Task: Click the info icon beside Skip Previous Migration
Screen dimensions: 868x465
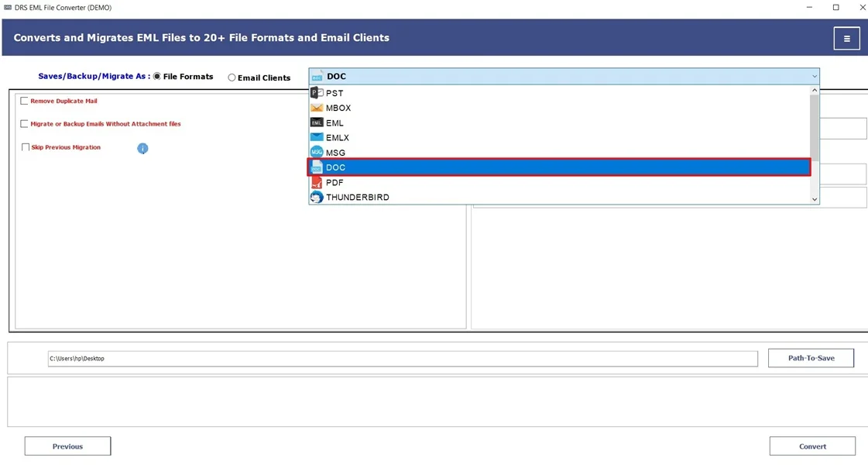Action: [142, 148]
